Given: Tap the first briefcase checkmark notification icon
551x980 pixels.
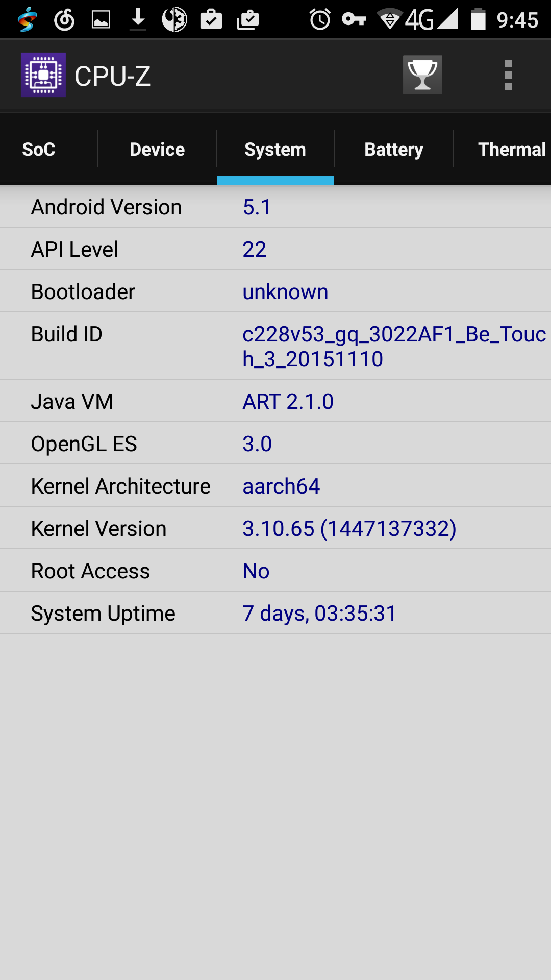Looking at the screenshot, I should click(211, 19).
